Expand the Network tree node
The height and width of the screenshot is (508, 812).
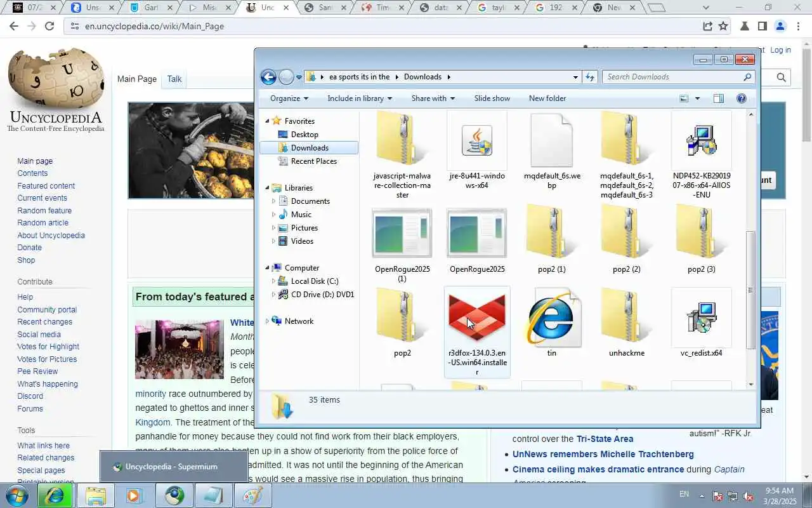point(267,321)
